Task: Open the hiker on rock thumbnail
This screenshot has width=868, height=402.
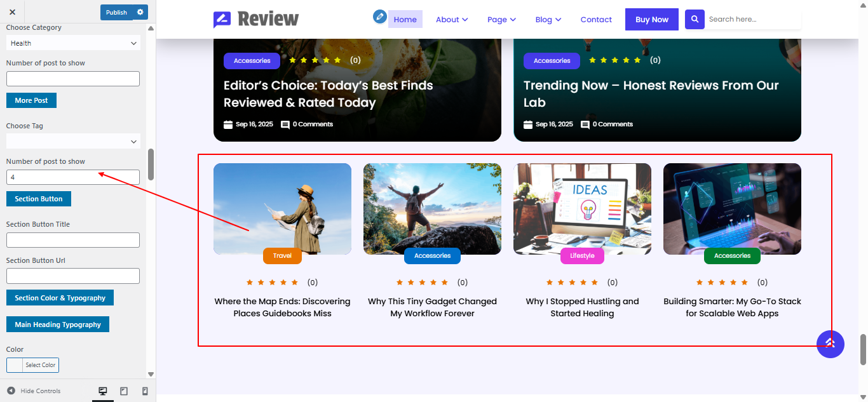Action: point(432,209)
